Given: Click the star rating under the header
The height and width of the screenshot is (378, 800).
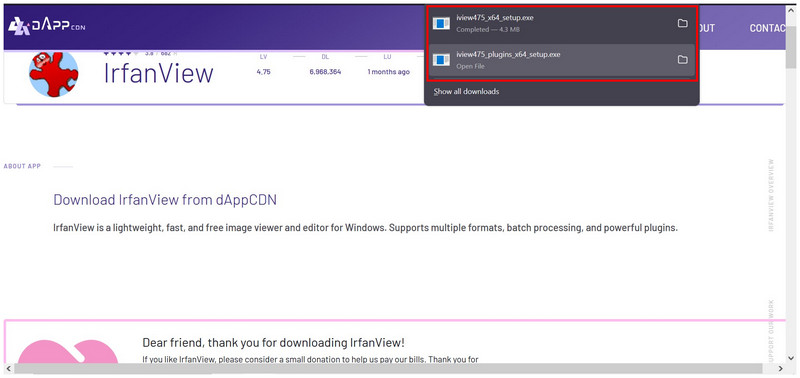Looking at the screenshot, I should [121, 53].
